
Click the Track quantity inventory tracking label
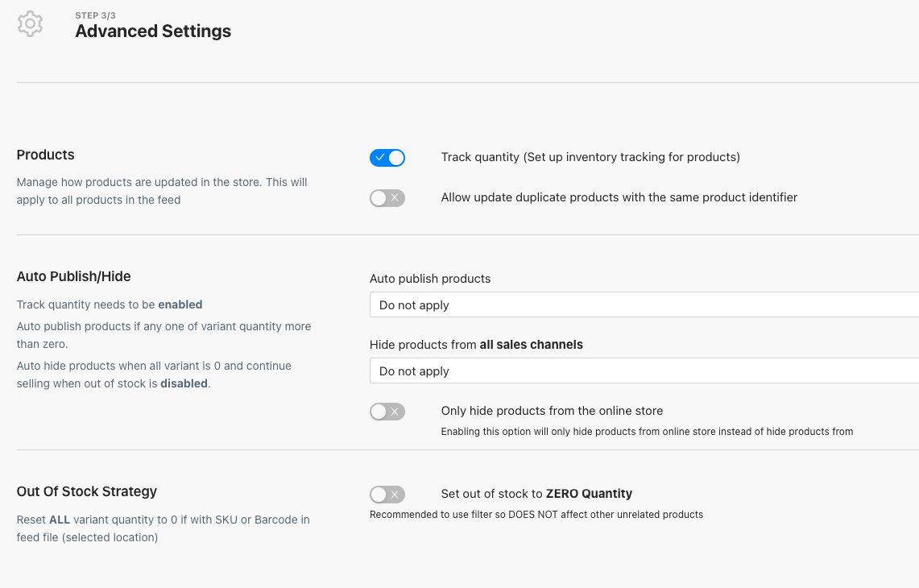click(590, 157)
